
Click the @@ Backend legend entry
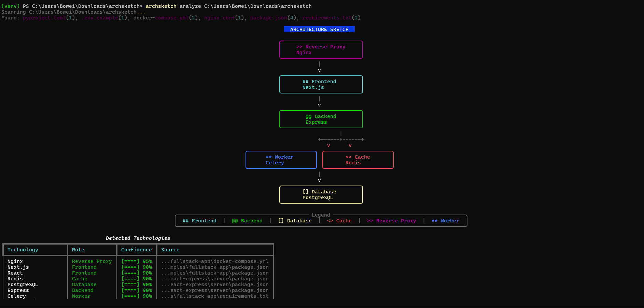247,221
